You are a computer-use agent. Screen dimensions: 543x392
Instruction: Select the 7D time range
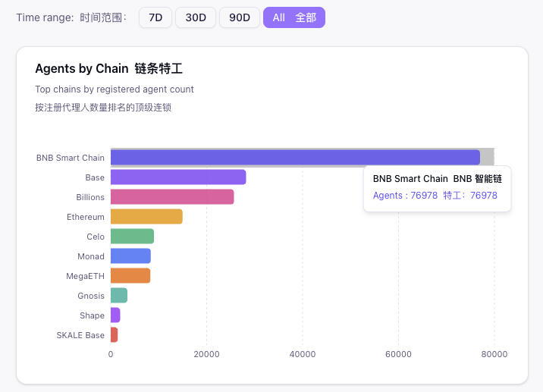155,17
